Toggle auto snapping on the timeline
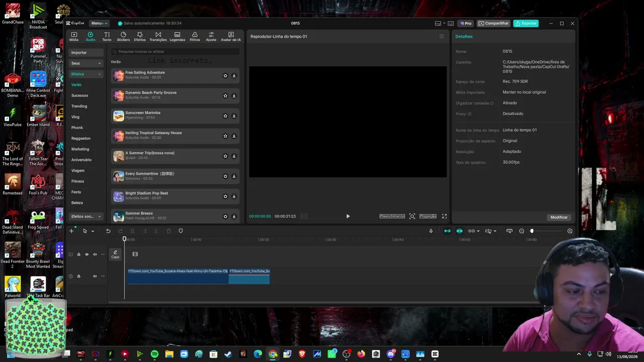 (459, 231)
